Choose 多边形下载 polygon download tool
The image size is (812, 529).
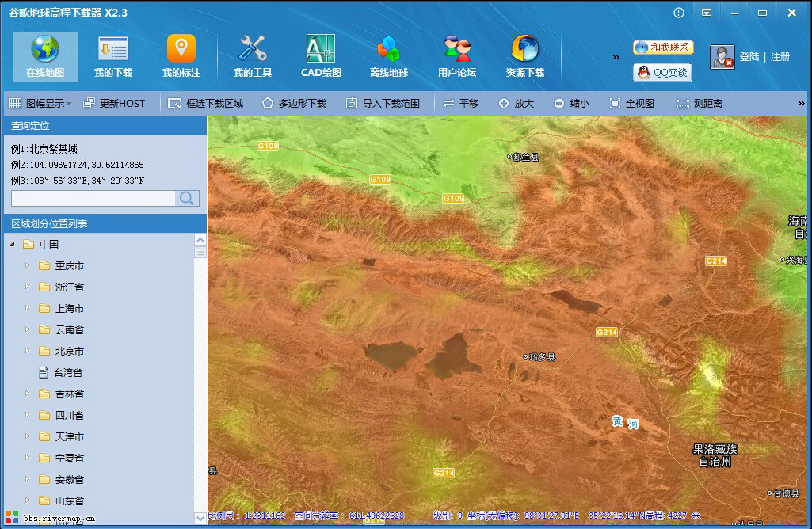click(294, 104)
